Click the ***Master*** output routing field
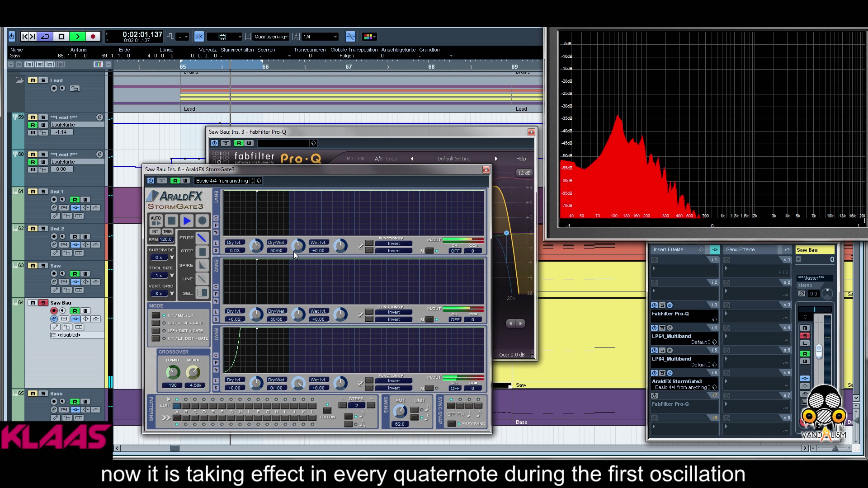The height and width of the screenshot is (488, 868). pos(815,278)
